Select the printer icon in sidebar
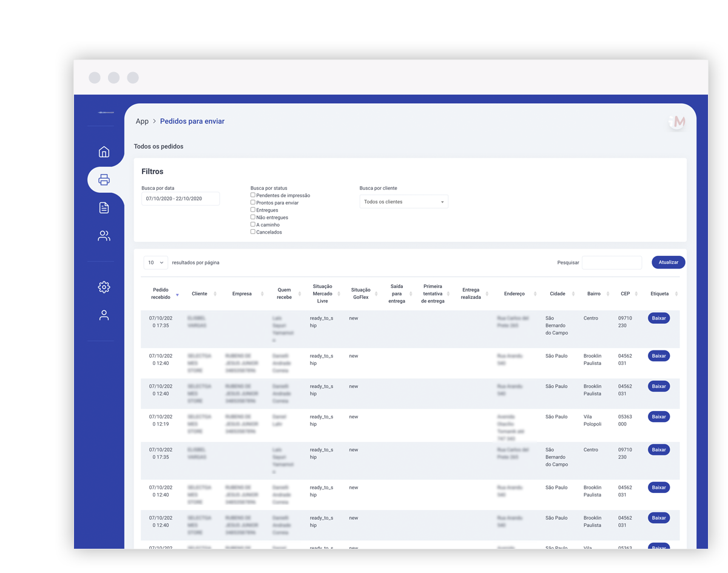This screenshot has width=728, height=573. pos(104,179)
